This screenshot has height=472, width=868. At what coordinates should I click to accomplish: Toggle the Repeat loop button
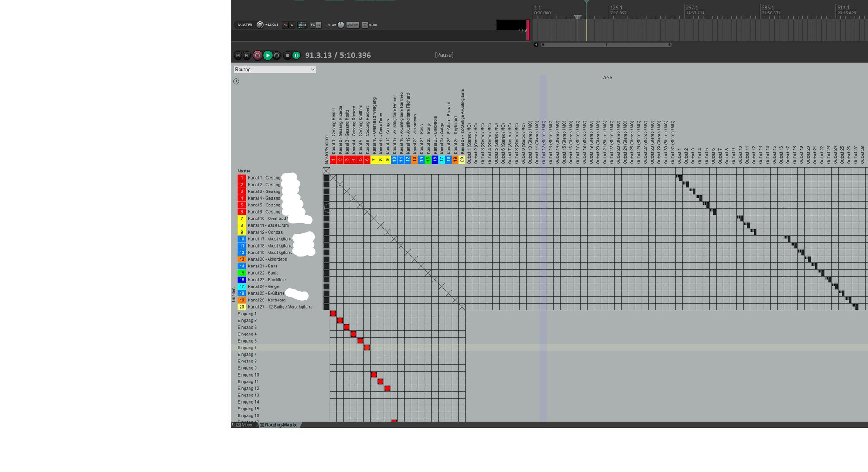[x=277, y=55]
